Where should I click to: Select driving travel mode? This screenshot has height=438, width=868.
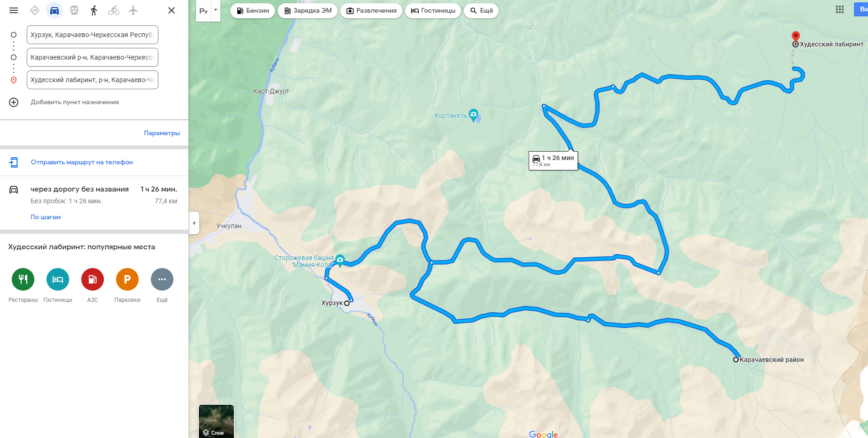[x=55, y=10]
